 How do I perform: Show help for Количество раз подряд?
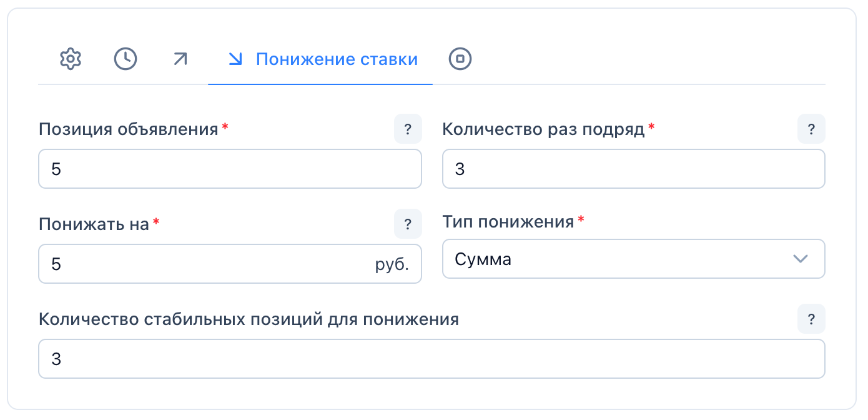[811, 129]
